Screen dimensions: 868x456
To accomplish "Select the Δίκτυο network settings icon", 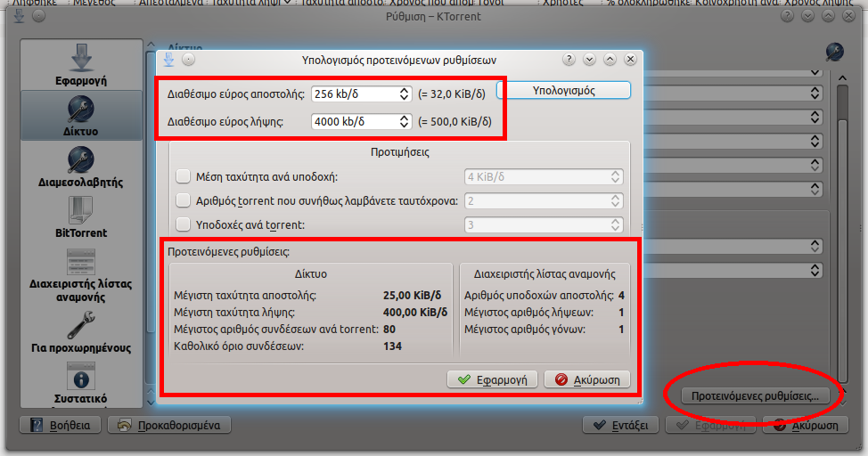I will pos(81,110).
